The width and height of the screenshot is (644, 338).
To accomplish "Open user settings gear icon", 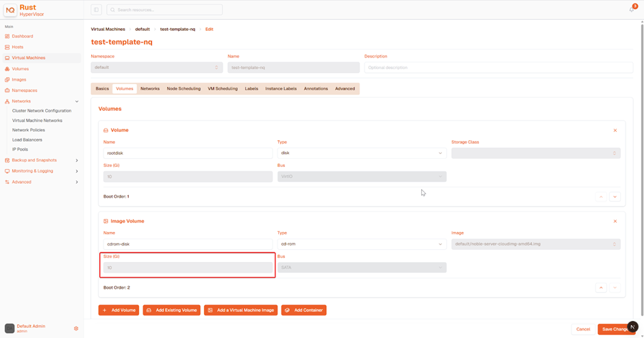I will click(x=76, y=328).
